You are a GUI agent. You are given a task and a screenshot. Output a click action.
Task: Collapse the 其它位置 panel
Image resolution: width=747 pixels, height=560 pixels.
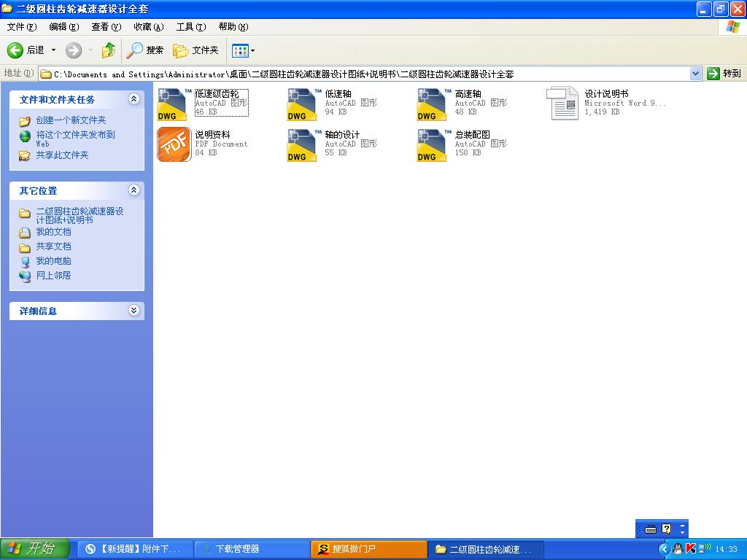pyautogui.click(x=134, y=190)
